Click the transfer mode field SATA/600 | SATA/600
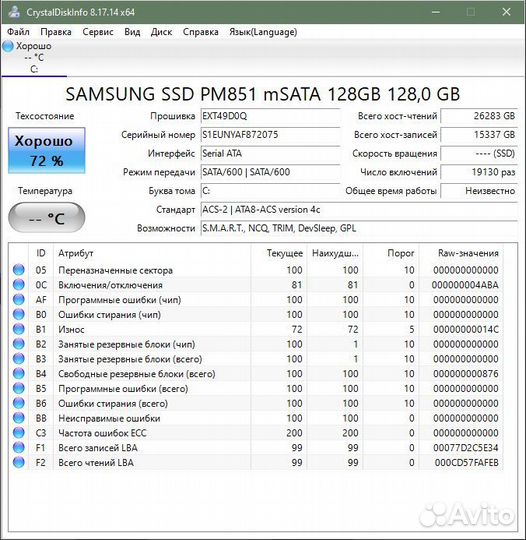 [270, 172]
